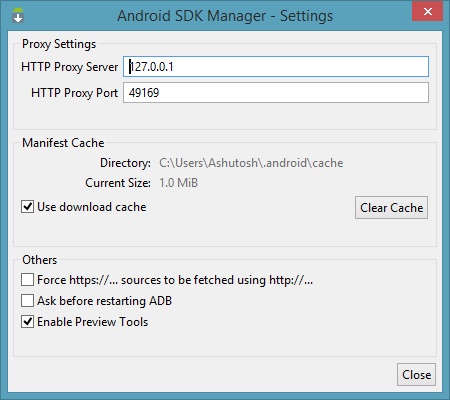Click the Clear Cache button
The image size is (450, 400).
(x=391, y=208)
